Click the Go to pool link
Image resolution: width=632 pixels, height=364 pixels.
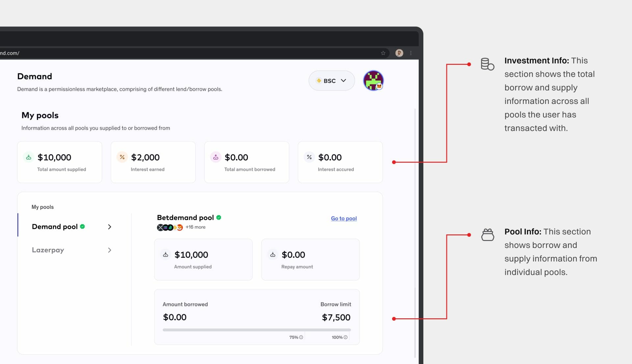click(344, 218)
